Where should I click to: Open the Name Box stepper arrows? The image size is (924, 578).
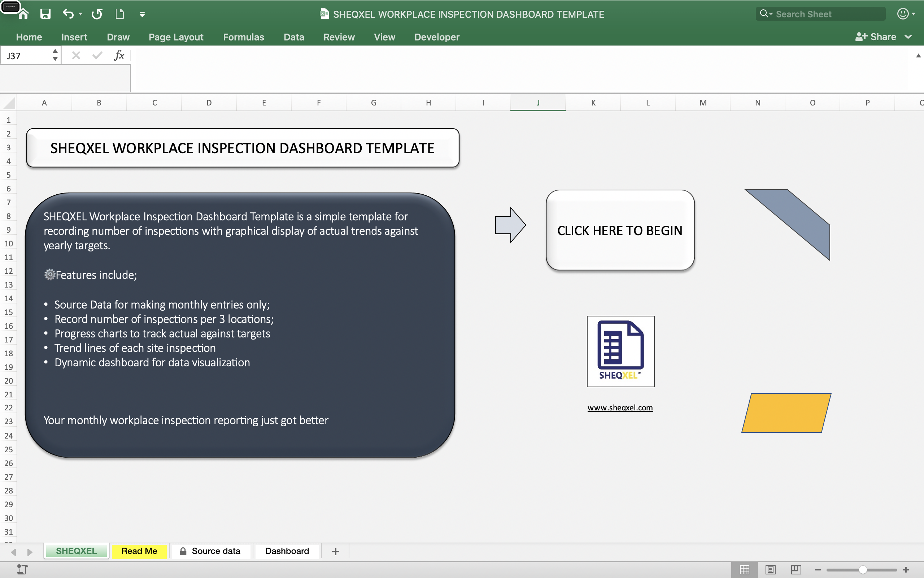(x=55, y=55)
